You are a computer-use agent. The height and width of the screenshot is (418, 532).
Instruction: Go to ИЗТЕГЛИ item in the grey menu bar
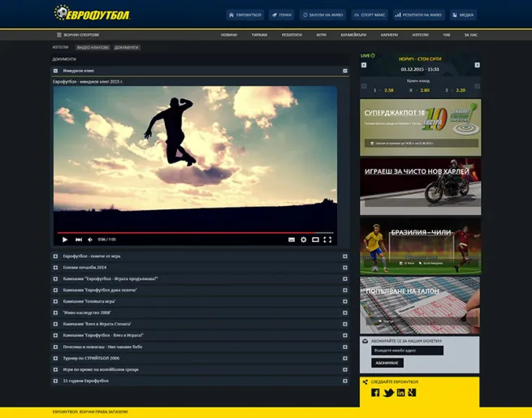pyautogui.click(x=420, y=35)
